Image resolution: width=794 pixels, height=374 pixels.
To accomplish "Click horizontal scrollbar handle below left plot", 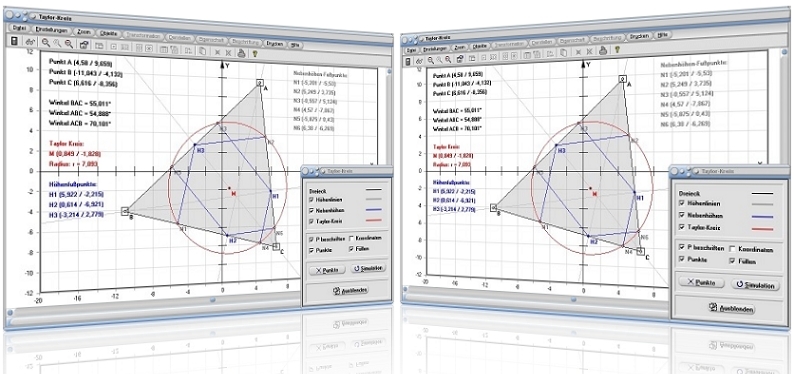I will [213, 299].
